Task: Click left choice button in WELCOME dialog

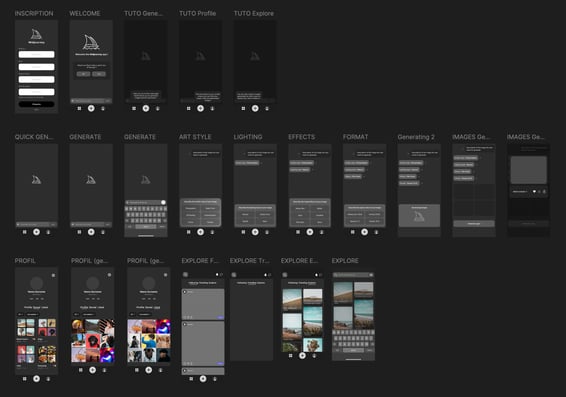Action: pos(83,74)
